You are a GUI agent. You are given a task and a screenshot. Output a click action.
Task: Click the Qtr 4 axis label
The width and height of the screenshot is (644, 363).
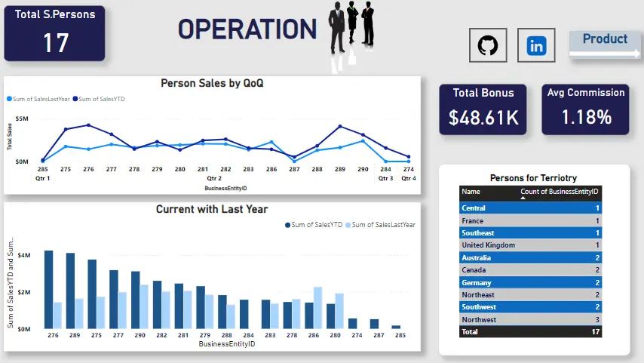pos(409,178)
